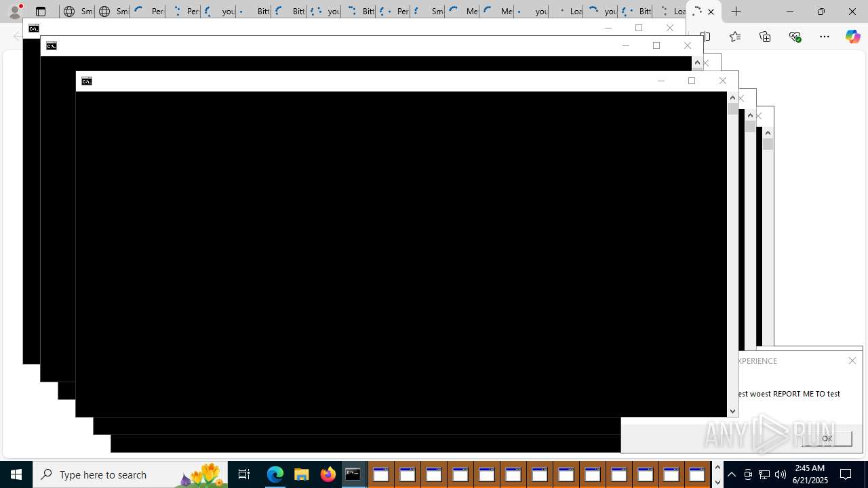
Task: Click scrollbar thumb of front console
Action: [732, 108]
